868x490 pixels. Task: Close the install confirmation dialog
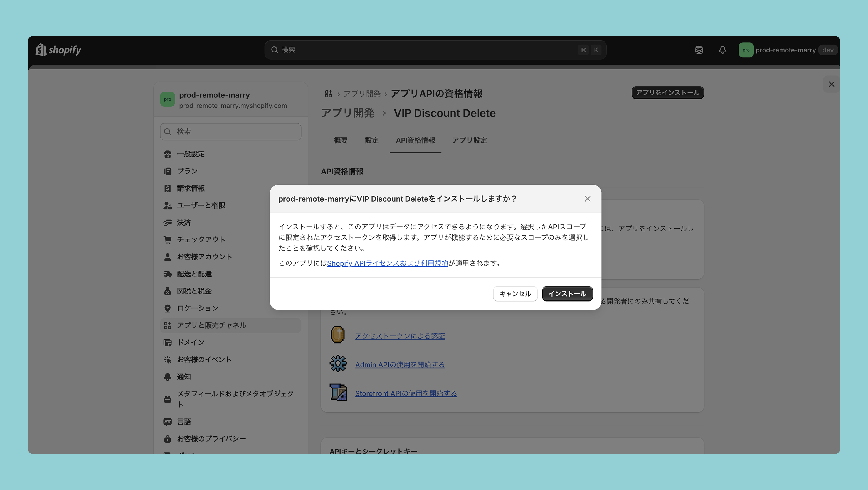(587, 199)
